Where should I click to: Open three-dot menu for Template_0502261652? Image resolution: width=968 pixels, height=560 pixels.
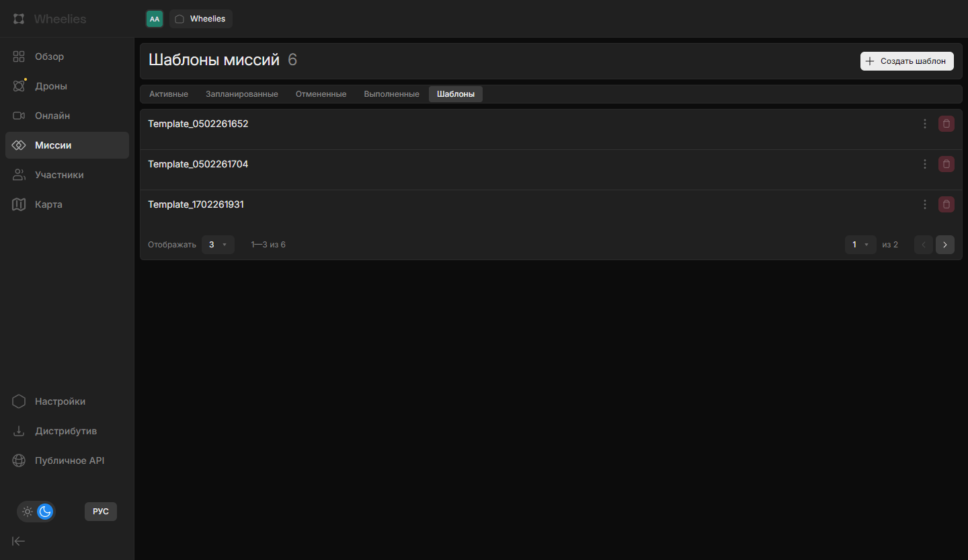pos(925,124)
